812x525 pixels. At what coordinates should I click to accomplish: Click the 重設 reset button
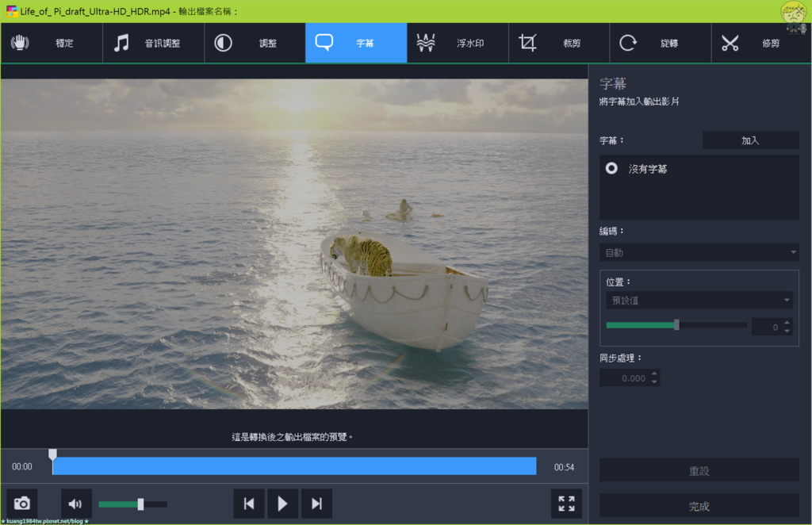click(699, 470)
